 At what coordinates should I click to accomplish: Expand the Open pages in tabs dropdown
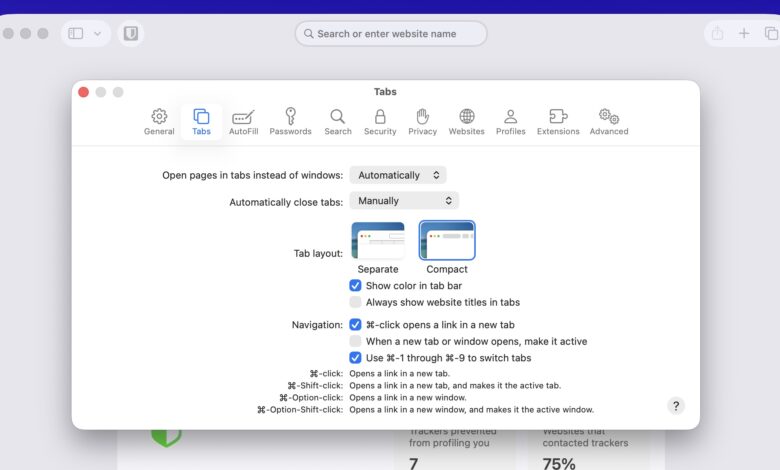click(398, 175)
